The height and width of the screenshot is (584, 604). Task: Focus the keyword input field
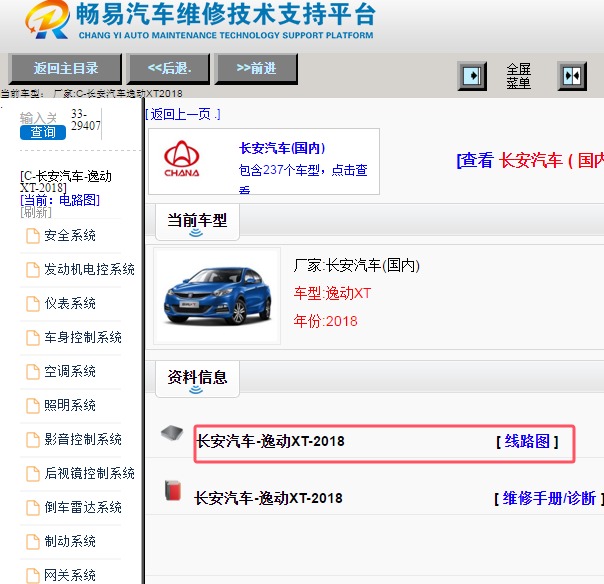click(38, 117)
